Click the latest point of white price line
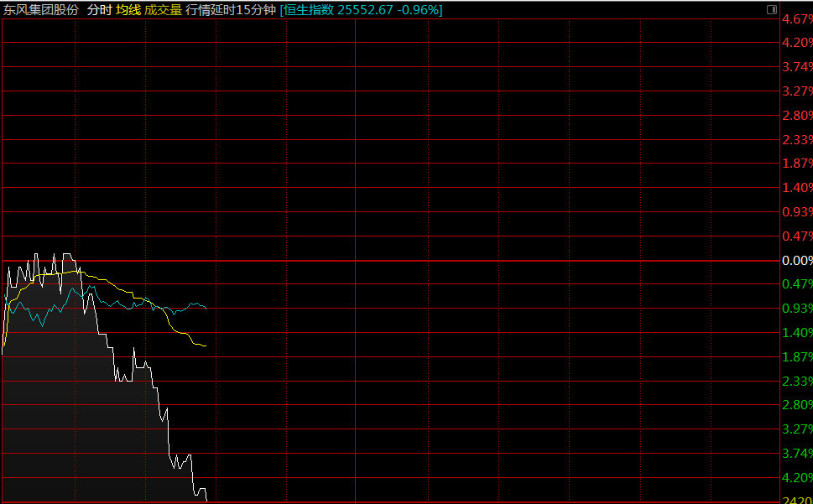This screenshot has height=504, width=813. 206,501
